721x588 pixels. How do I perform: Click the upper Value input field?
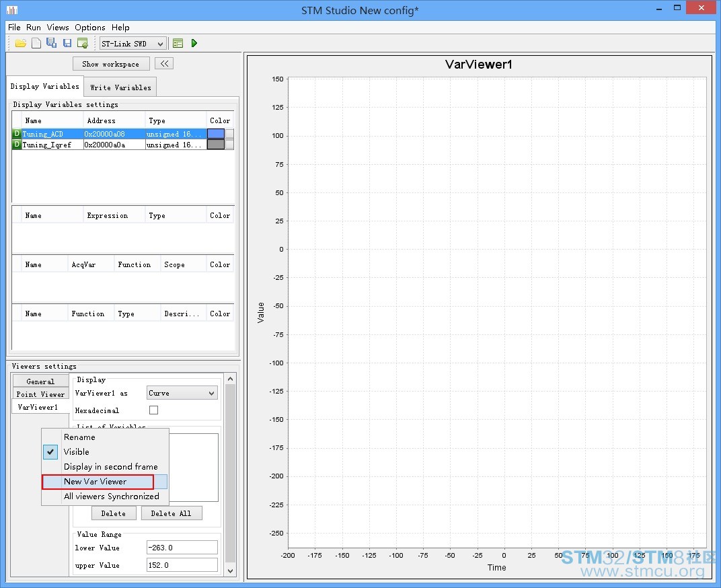182,565
